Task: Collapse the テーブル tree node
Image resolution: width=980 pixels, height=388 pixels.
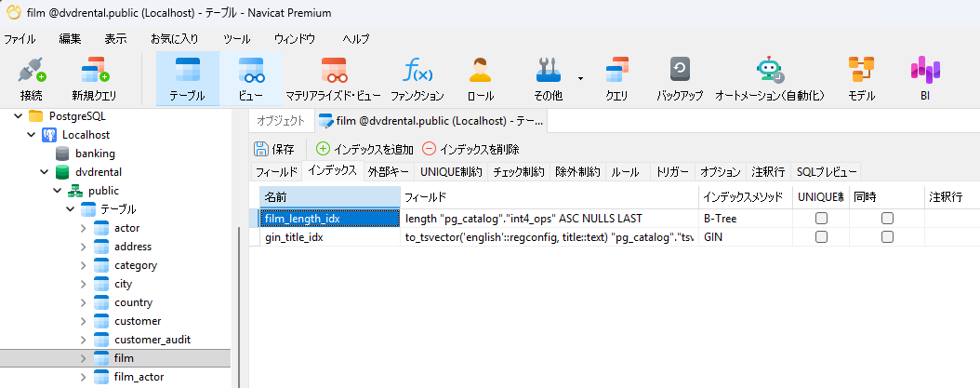Action: tap(70, 209)
